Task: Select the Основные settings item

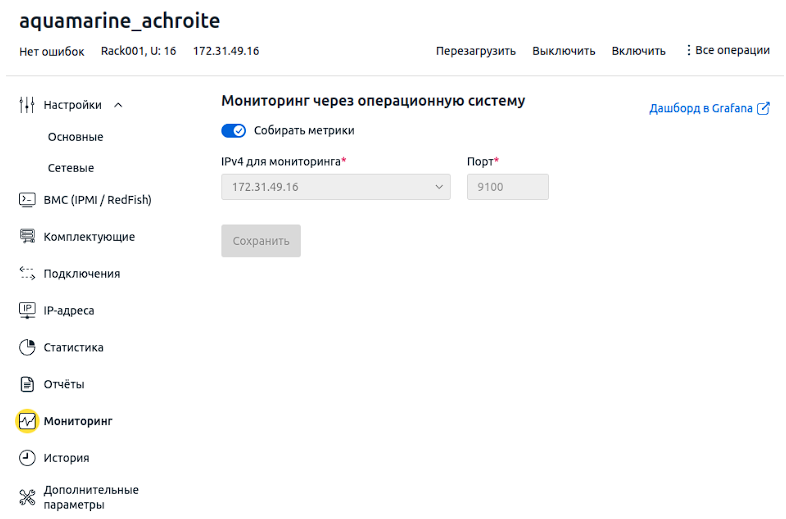Action: click(76, 137)
